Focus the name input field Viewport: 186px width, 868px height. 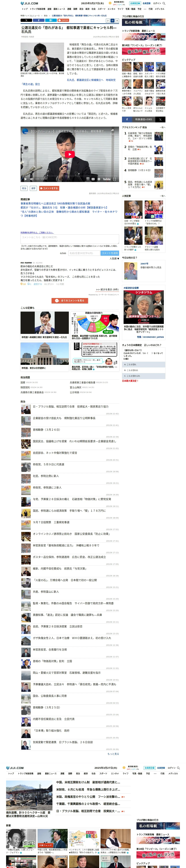(84, 253)
